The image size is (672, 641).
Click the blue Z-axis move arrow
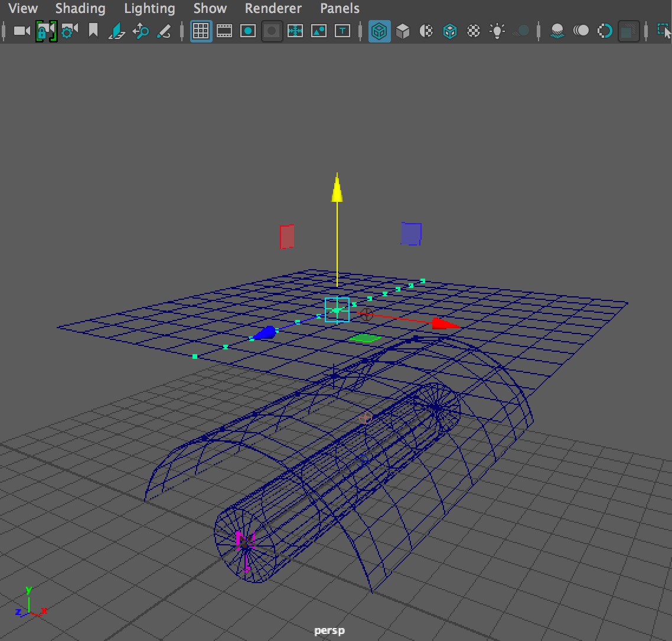tap(265, 333)
